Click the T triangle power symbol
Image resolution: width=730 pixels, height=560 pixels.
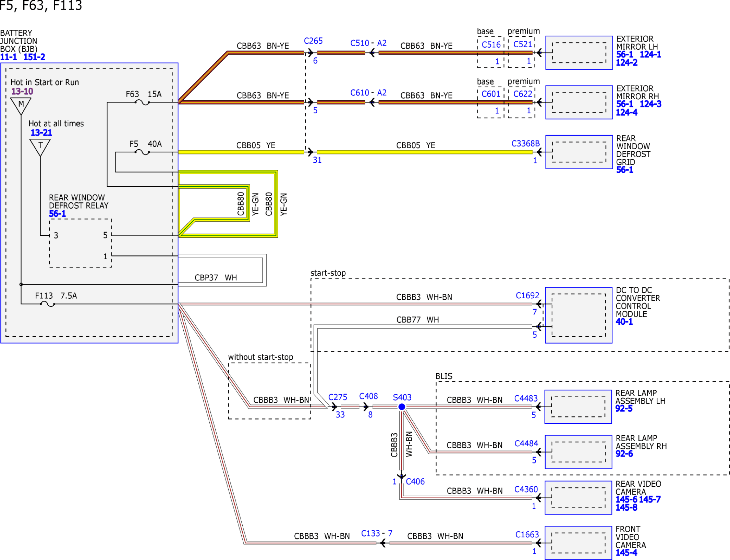pos(40,147)
